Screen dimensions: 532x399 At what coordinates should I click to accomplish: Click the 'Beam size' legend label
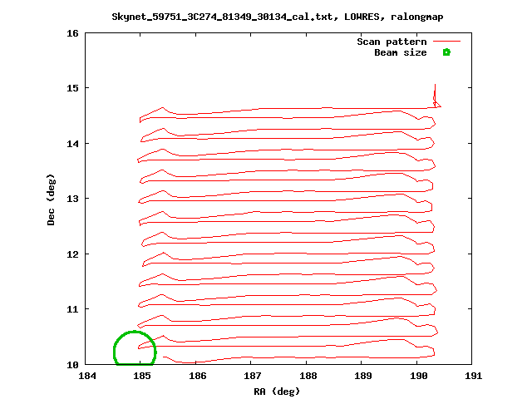point(401,52)
